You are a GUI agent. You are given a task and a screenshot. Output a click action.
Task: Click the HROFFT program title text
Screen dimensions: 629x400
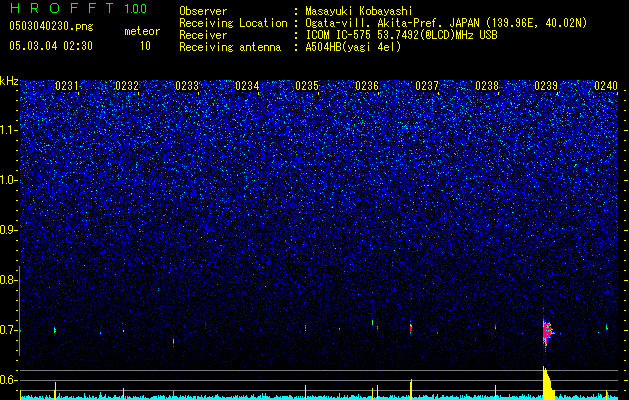click(x=62, y=8)
